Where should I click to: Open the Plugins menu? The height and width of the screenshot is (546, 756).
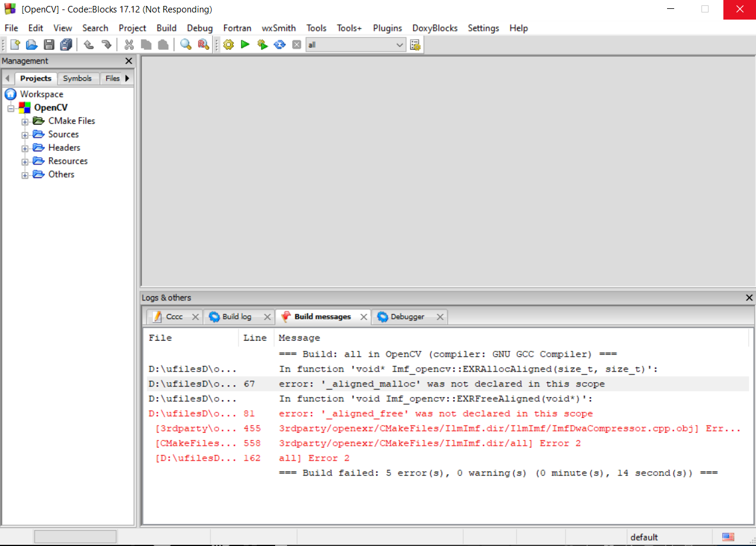pos(387,28)
